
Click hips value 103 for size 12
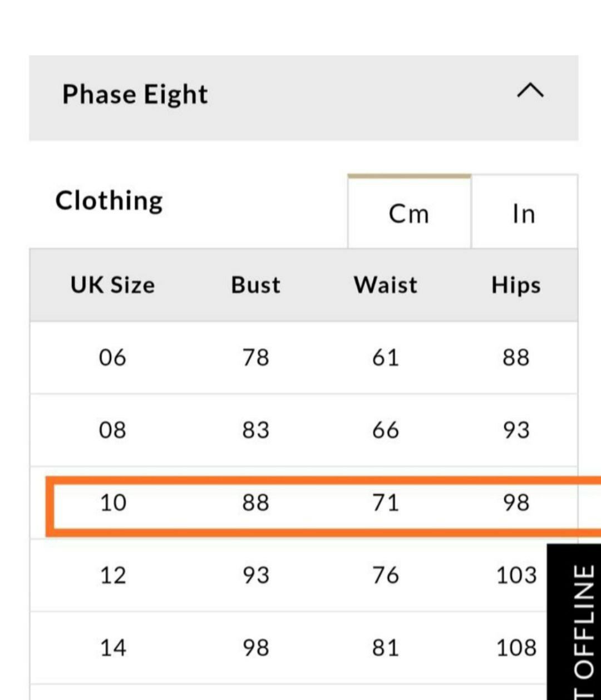516,575
